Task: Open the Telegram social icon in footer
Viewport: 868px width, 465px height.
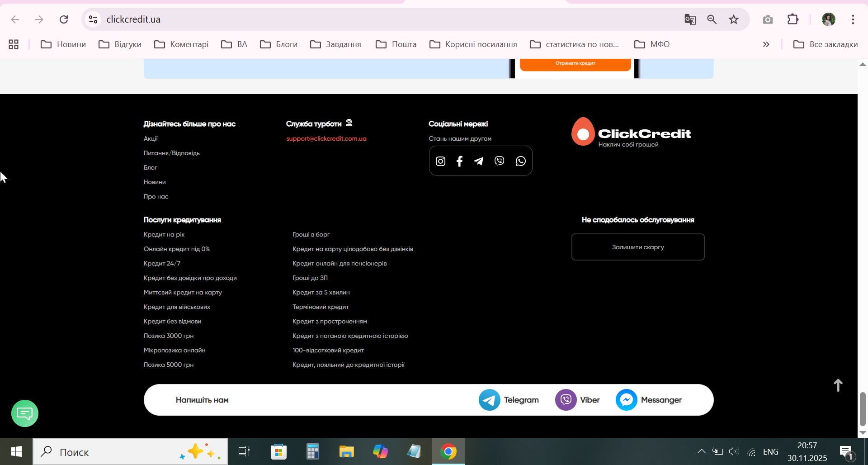Action: (x=479, y=161)
